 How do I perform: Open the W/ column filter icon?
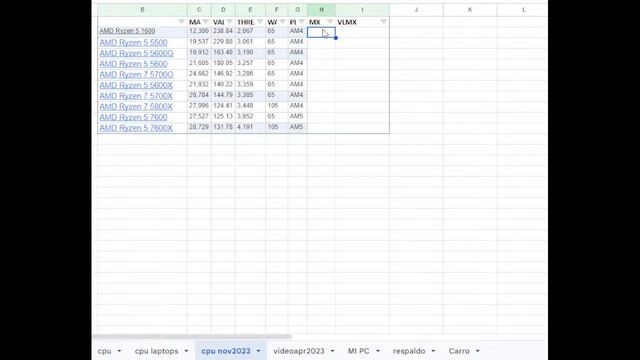pyautogui.click(x=282, y=22)
